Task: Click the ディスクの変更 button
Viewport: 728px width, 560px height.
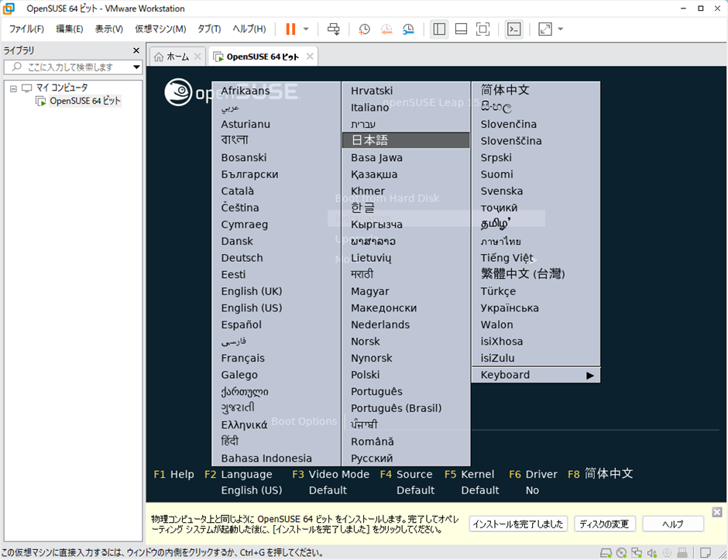Action: (x=605, y=524)
